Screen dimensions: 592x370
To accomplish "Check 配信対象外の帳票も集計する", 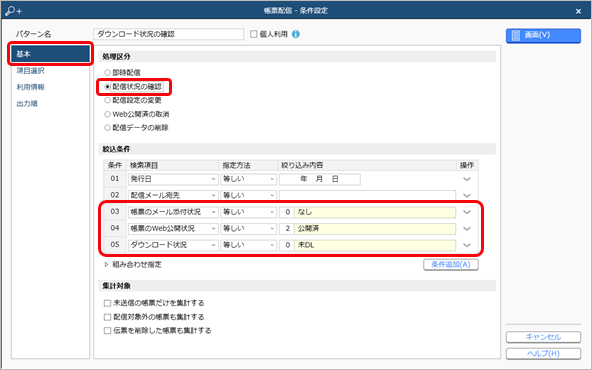I will [x=107, y=317].
